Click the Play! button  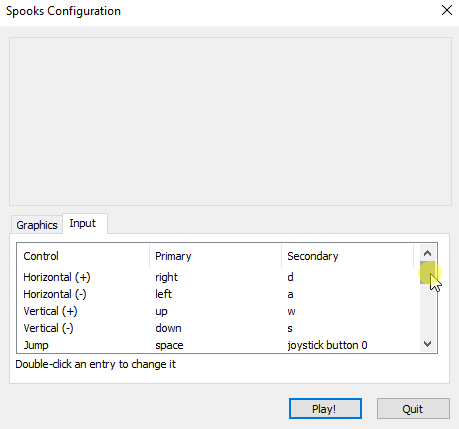click(x=325, y=409)
